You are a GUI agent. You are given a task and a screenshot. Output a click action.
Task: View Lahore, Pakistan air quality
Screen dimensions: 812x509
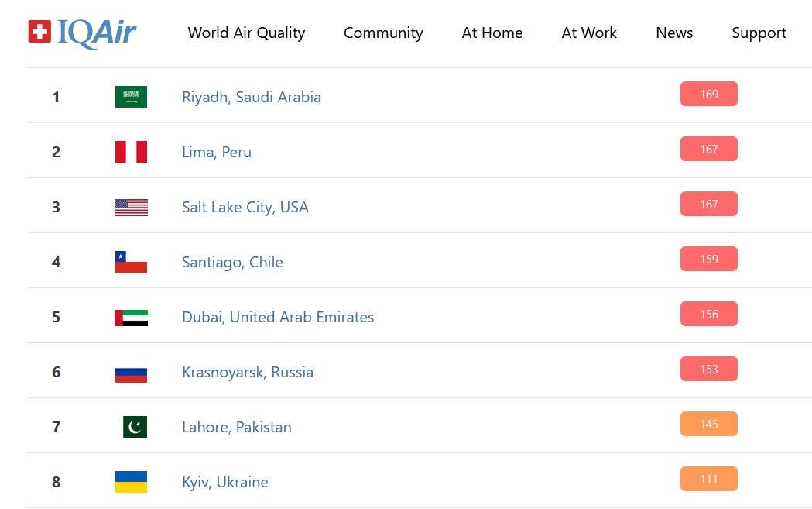[x=236, y=427]
